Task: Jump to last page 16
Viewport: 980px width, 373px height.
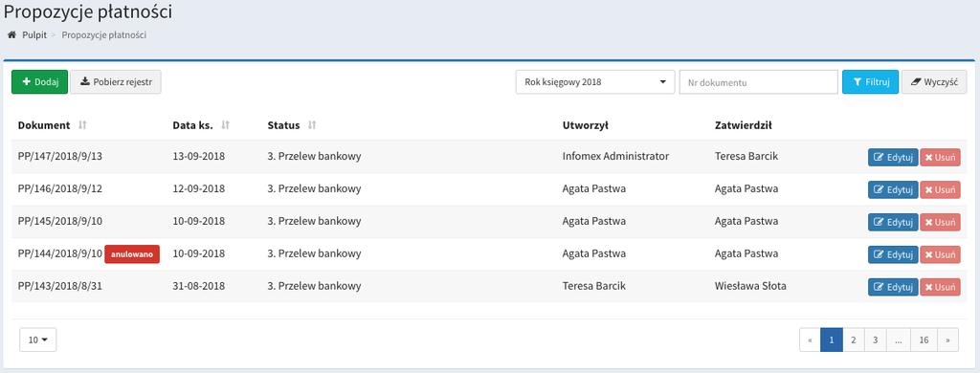Action: tap(924, 340)
